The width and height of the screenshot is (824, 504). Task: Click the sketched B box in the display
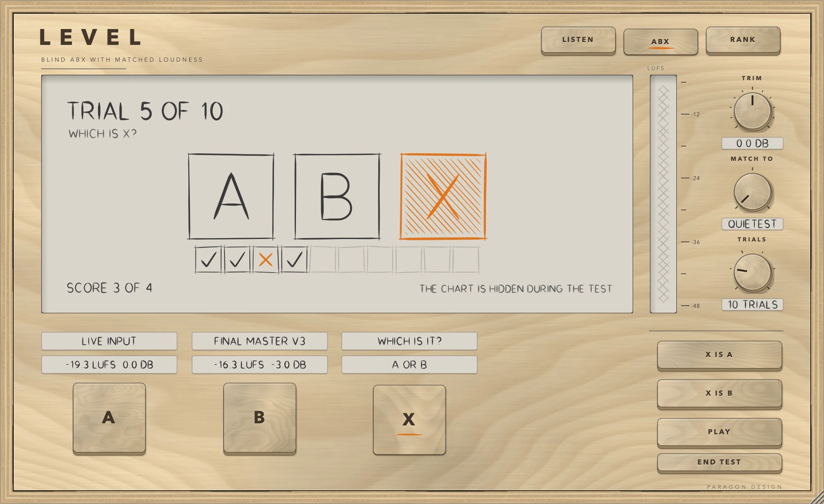click(x=337, y=196)
